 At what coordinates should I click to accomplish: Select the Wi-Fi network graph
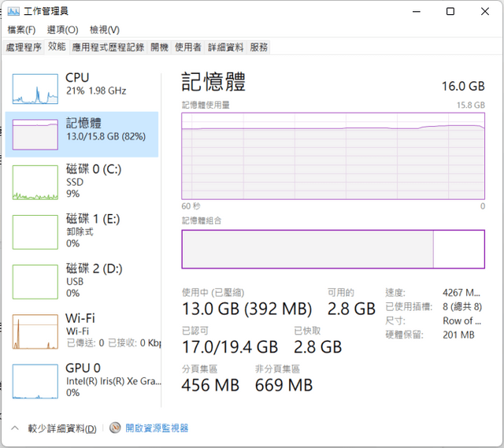(35, 331)
